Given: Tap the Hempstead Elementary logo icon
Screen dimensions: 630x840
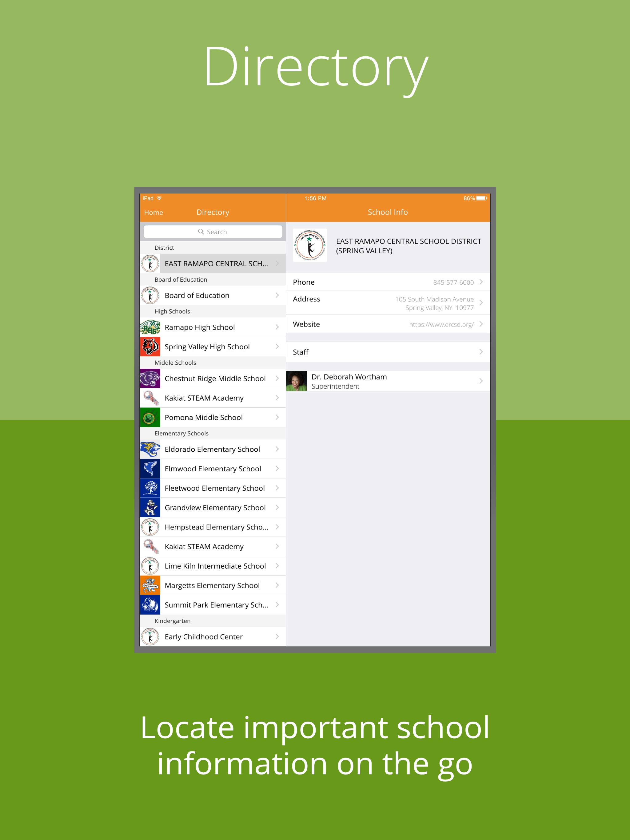Looking at the screenshot, I should (150, 527).
